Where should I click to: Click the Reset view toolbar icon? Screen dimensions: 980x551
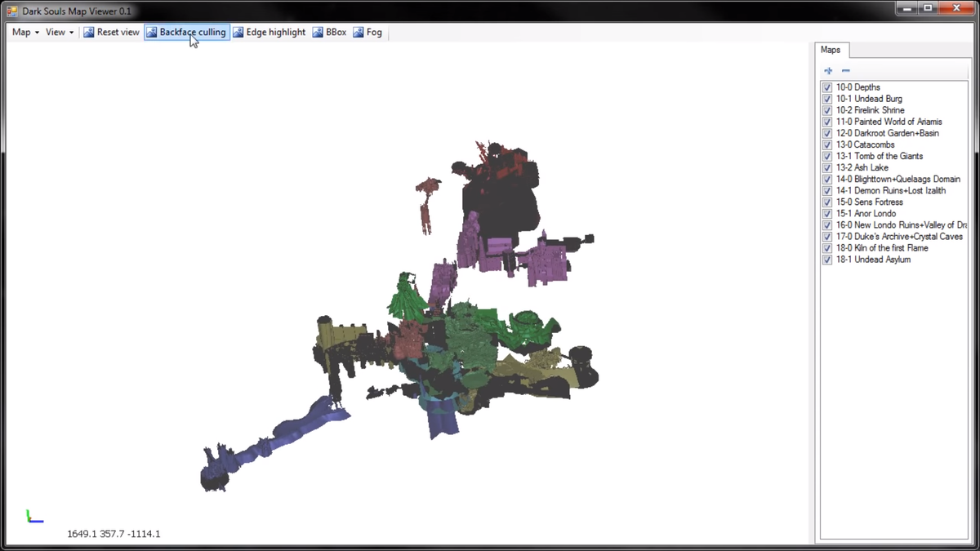pos(89,33)
